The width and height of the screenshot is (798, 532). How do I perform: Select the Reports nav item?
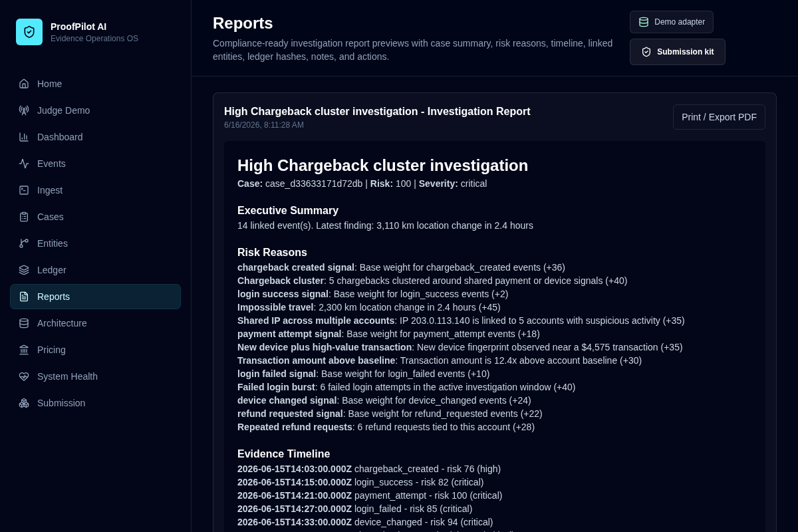[x=95, y=297]
